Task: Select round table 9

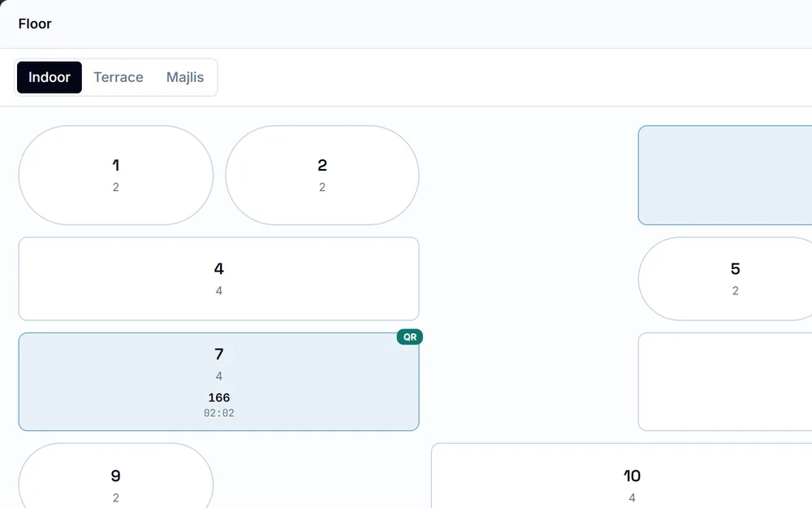Action: click(x=116, y=475)
